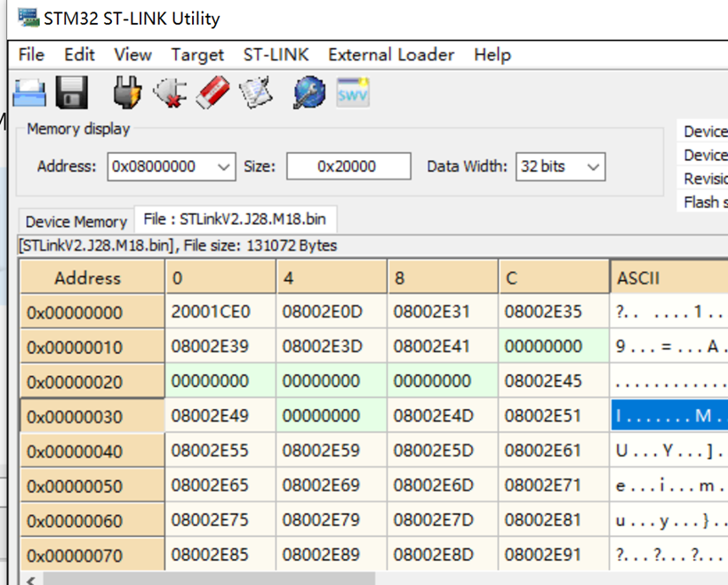This screenshot has width=728, height=585.
Task: Open the Edit menu
Action: (x=79, y=55)
